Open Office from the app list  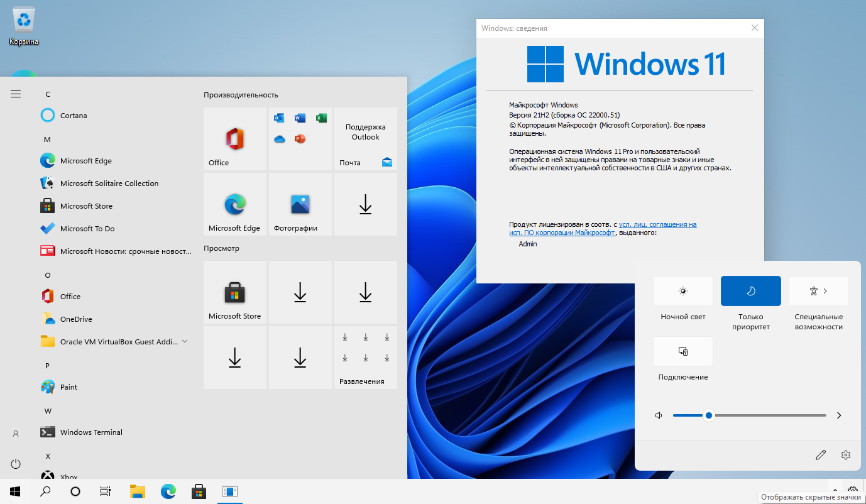tap(116, 297)
